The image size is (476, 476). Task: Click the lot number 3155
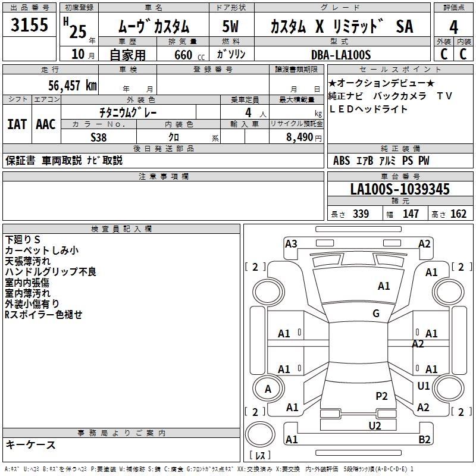tap(29, 24)
